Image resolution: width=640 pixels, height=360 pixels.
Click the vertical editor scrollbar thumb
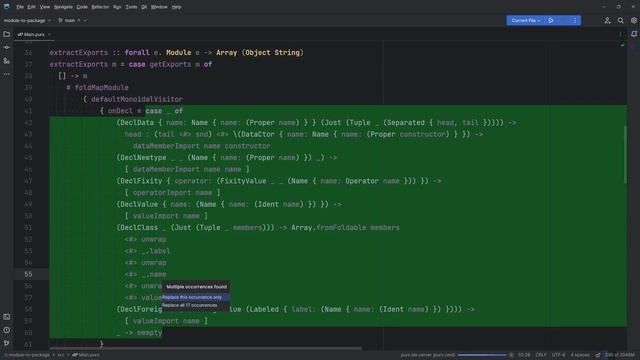tap(625, 155)
